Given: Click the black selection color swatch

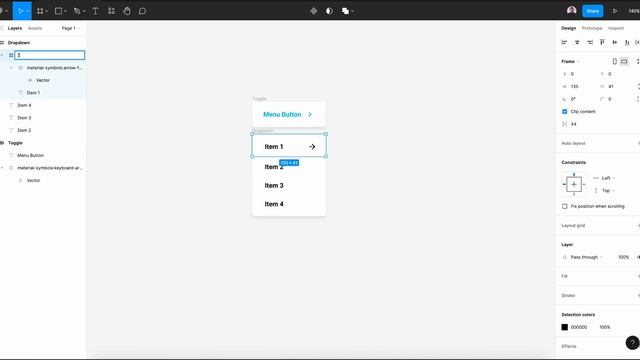Looking at the screenshot, I should [x=564, y=327].
